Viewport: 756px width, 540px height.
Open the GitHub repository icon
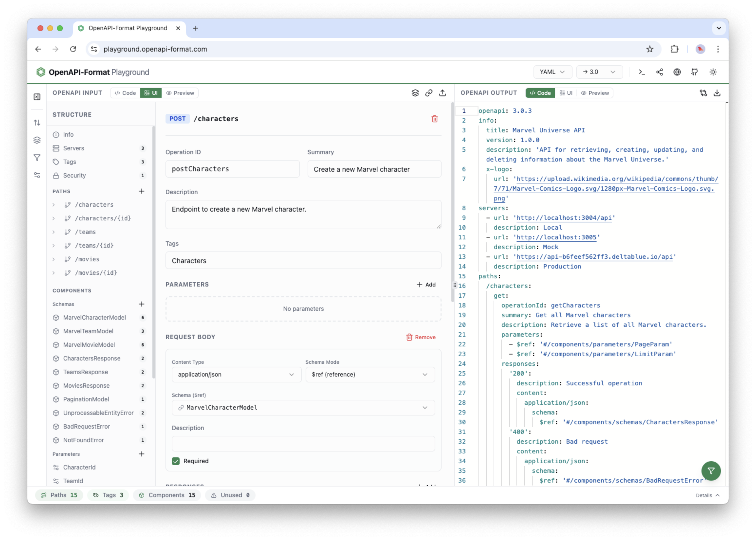(694, 72)
